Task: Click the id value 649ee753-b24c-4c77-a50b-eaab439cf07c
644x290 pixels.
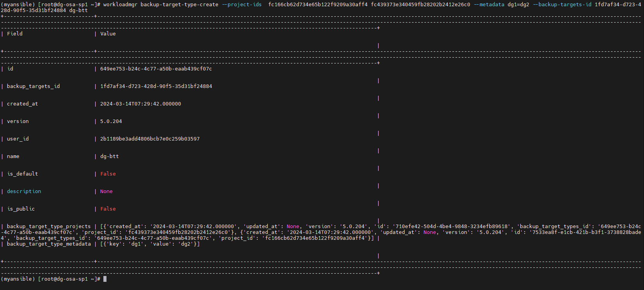Action: pos(156,69)
